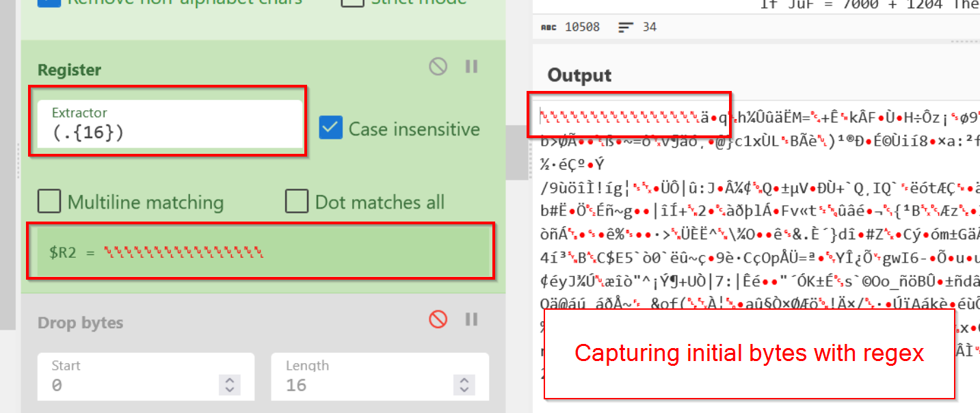Click the Drop bytes operation title

(x=80, y=323)
